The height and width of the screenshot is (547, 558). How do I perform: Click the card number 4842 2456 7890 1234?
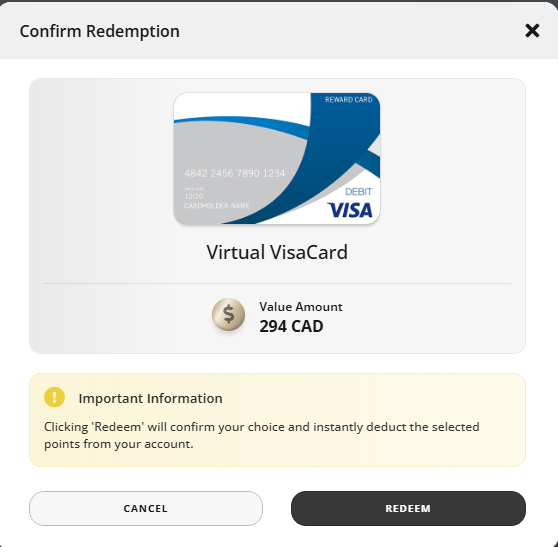click(x=235, y=173)
